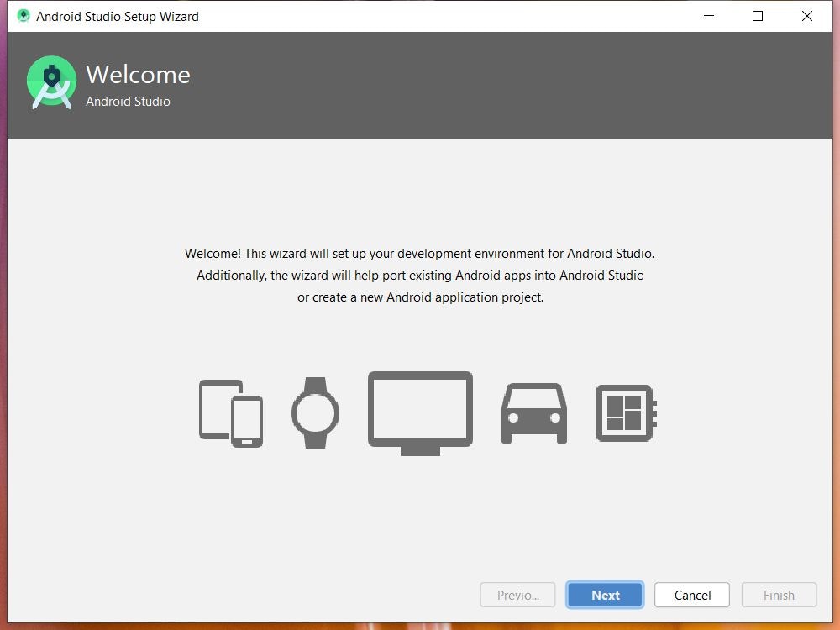Click the line "or create a new Android application project."

pos(421,297)
